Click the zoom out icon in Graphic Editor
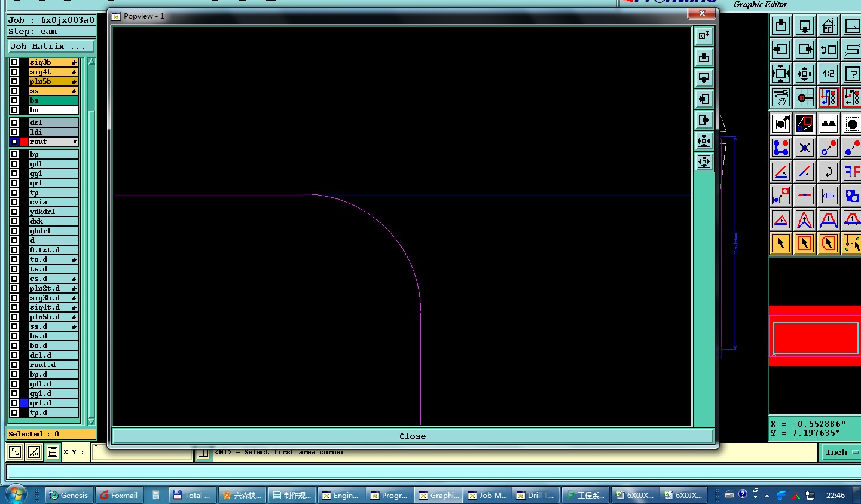Screen dimensions: 861x504 pos(805,74)
